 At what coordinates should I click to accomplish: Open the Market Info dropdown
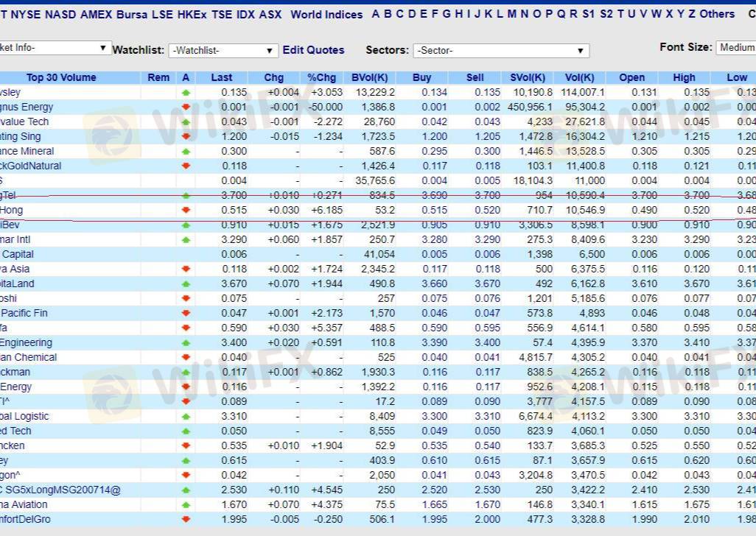pyautogui.click(x=55, y=48)
